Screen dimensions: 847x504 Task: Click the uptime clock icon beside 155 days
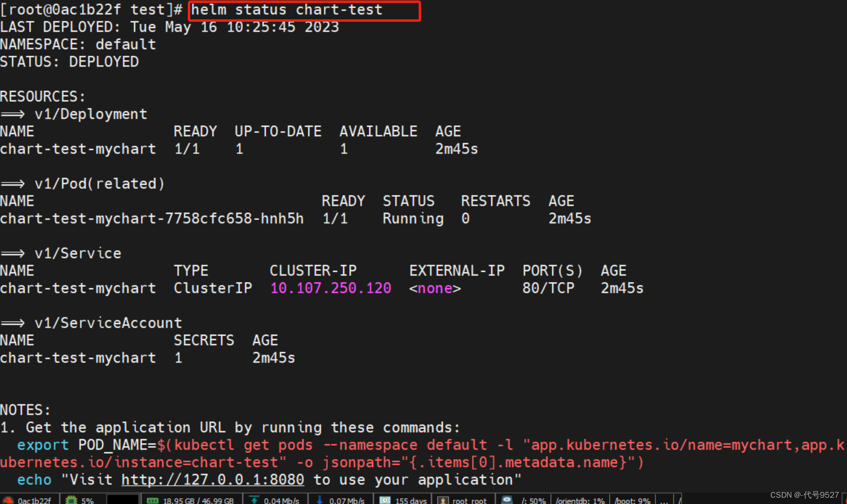click(385, 500)
